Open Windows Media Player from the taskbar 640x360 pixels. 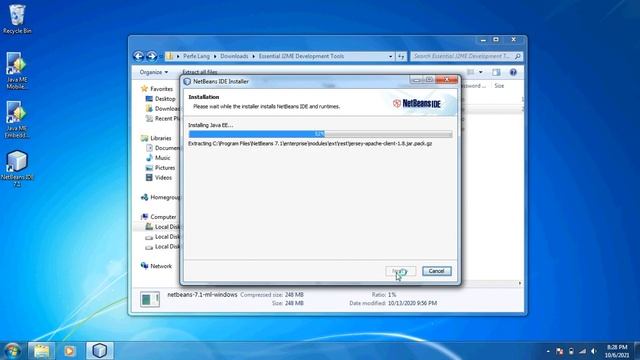[69, 351]
